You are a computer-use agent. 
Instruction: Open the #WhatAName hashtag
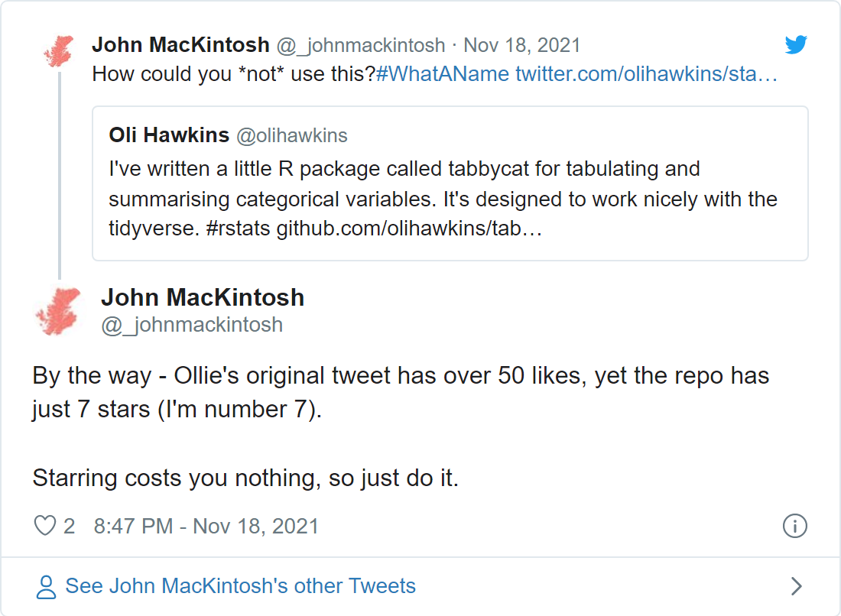(443, 75)
